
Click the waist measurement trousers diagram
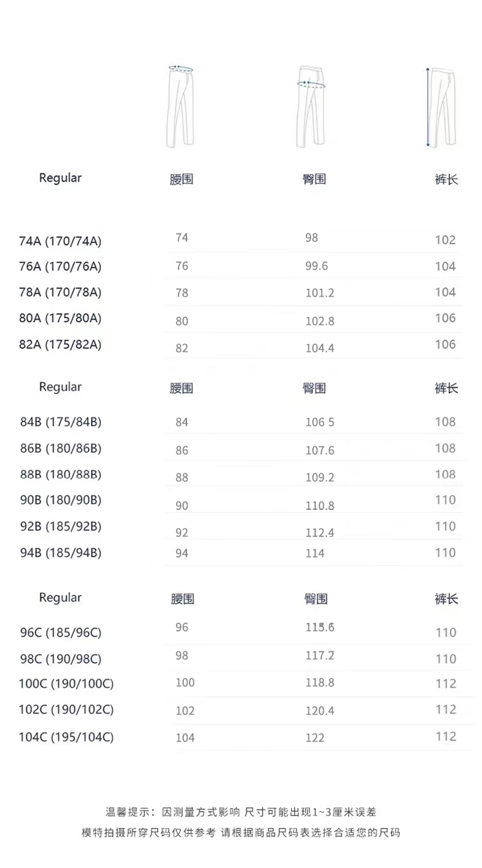click(181, 106)
